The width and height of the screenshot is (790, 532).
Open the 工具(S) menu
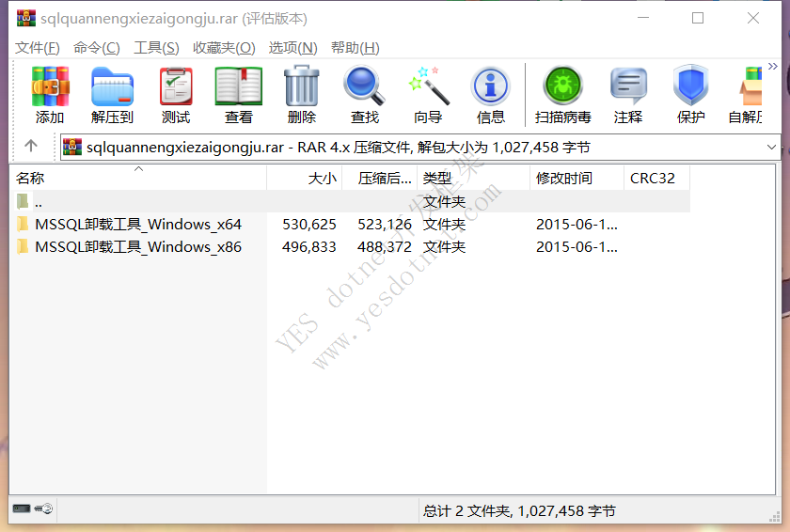[156, 48]
